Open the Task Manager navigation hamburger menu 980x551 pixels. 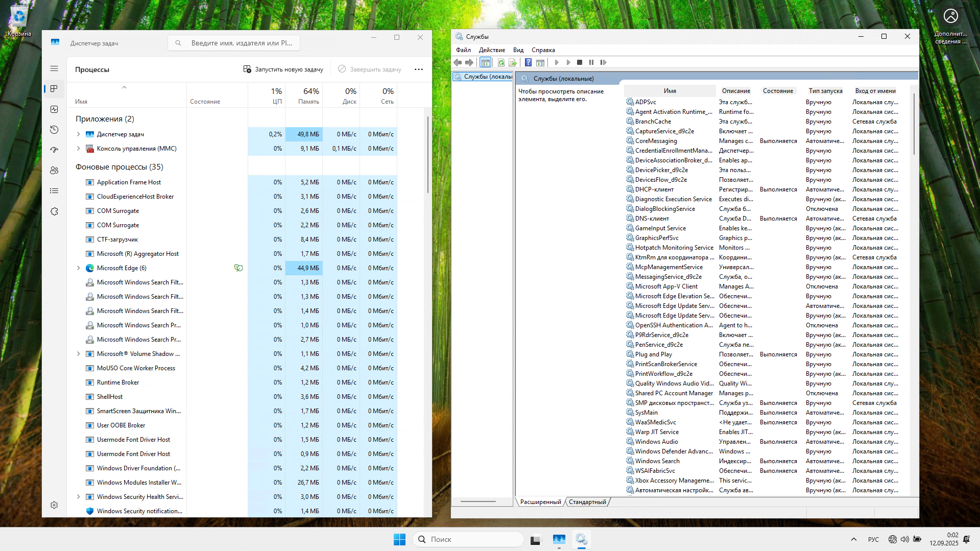[x=54, y=68]
